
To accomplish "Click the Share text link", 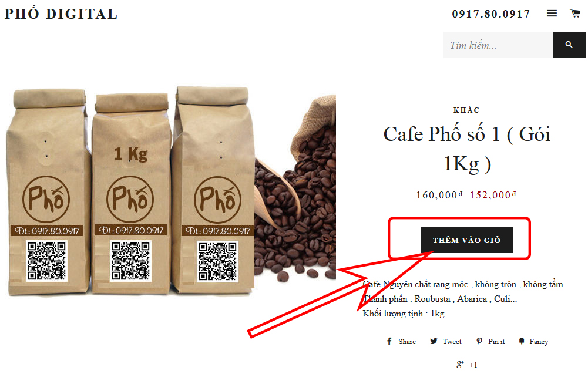I will pyautogui.click(x=407, y=342).
